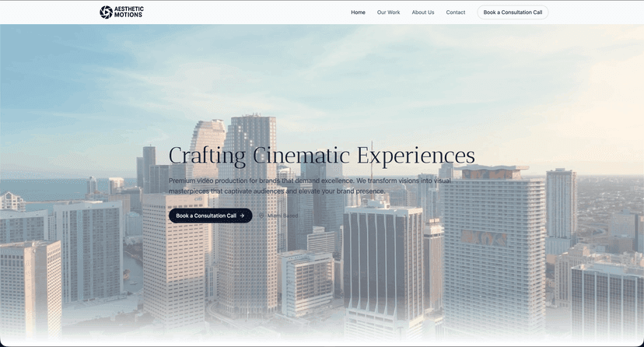The width and height of the screenshot is (644, 347).
Task: Click the aperture logo icon in header
Action: (106, 12)
